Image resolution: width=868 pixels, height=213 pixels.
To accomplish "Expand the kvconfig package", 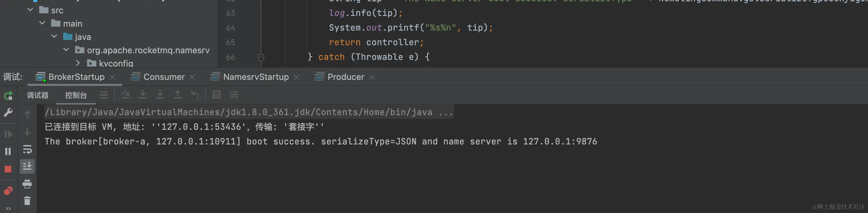I will click(78, 63).
